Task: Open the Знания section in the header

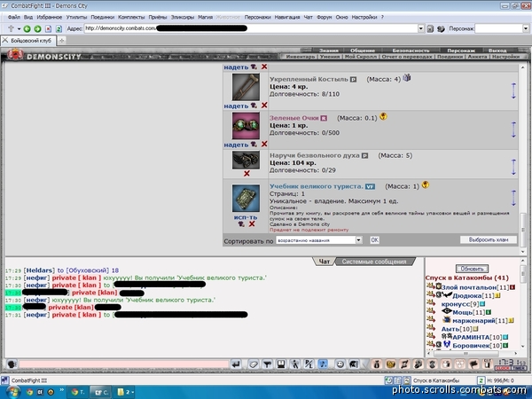Action: pos(328,51)
